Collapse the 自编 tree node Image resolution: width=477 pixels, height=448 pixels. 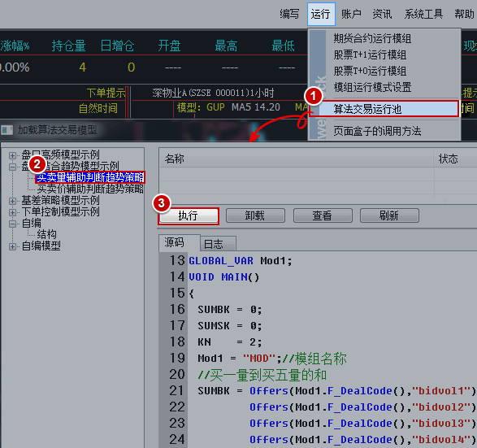coord(12,224)
